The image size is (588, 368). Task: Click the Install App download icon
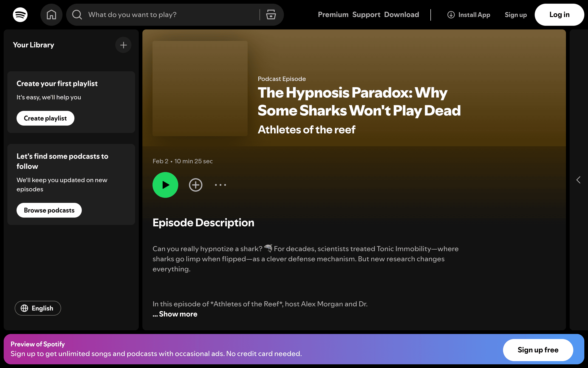point(451,15)
